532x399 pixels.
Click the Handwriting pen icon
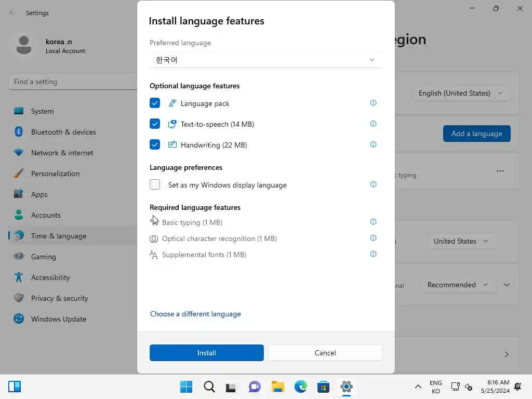click(x=172, y=144)
